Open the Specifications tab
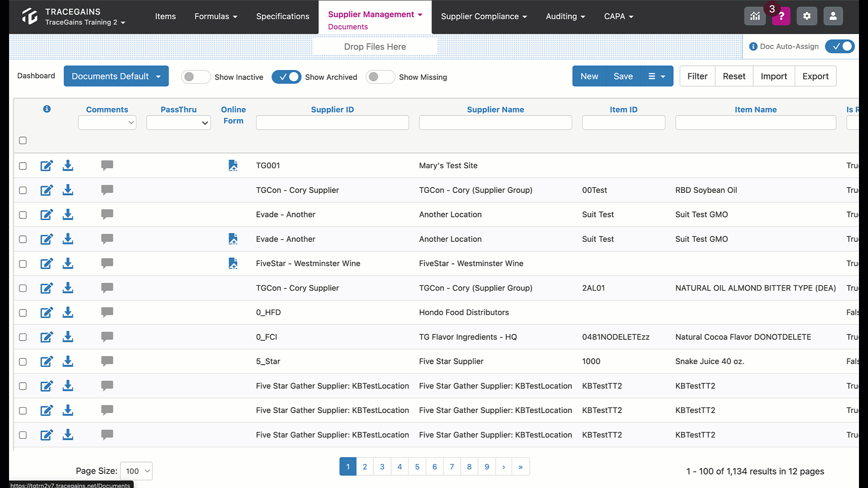The height and width of the screenshot is (488, 868). (283, 16)
